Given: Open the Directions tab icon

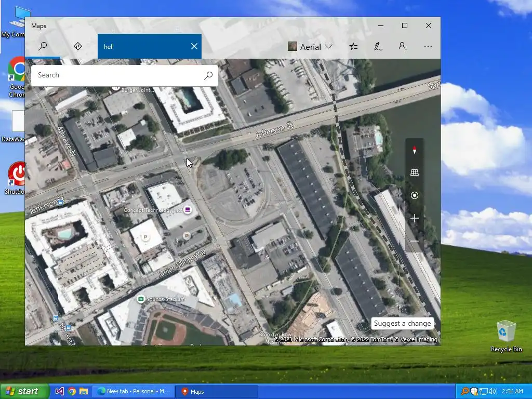Looking at the screenshot, I should [78, 46].
